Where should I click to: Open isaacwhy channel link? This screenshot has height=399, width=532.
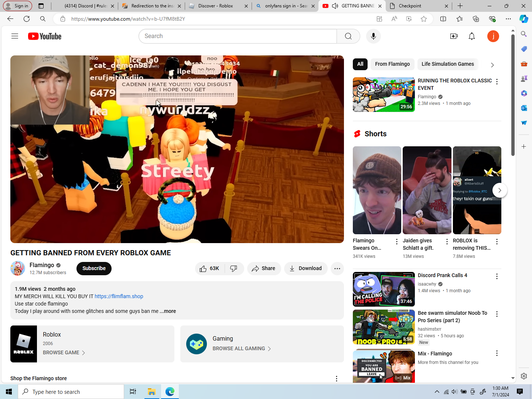[427, 284]
